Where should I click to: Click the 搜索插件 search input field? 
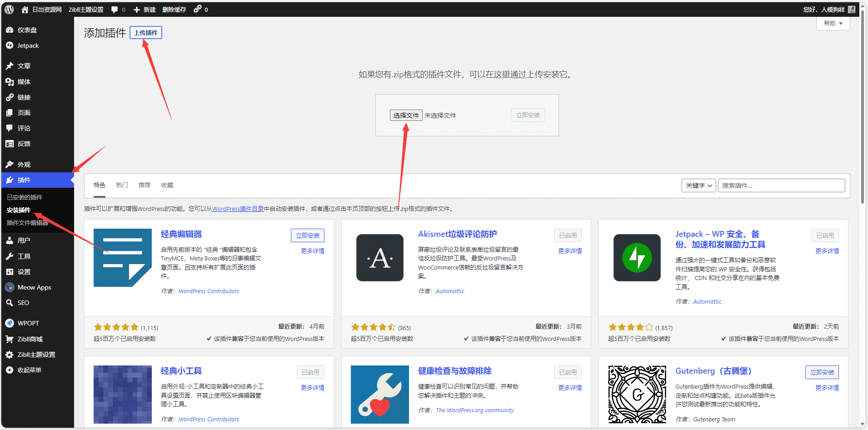pos(781,185)
